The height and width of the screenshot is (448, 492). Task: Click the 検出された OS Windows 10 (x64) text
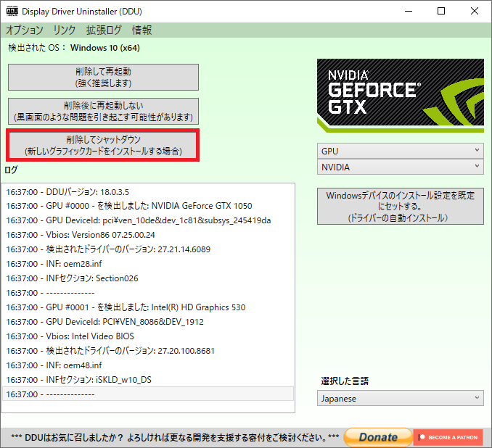(x=74, y=48)
